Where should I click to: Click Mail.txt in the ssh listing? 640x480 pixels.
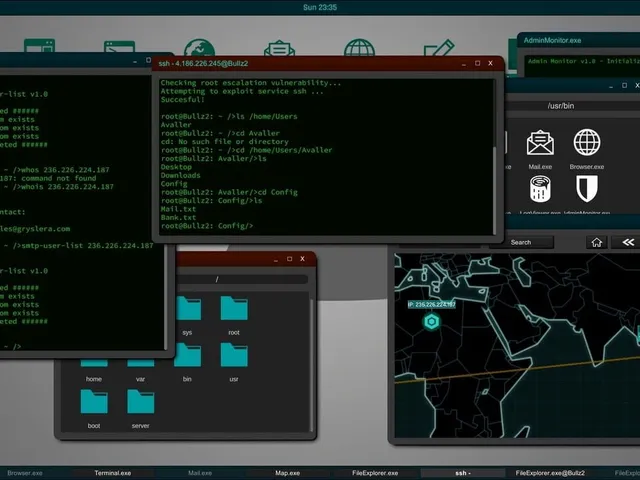click(178, 209)
